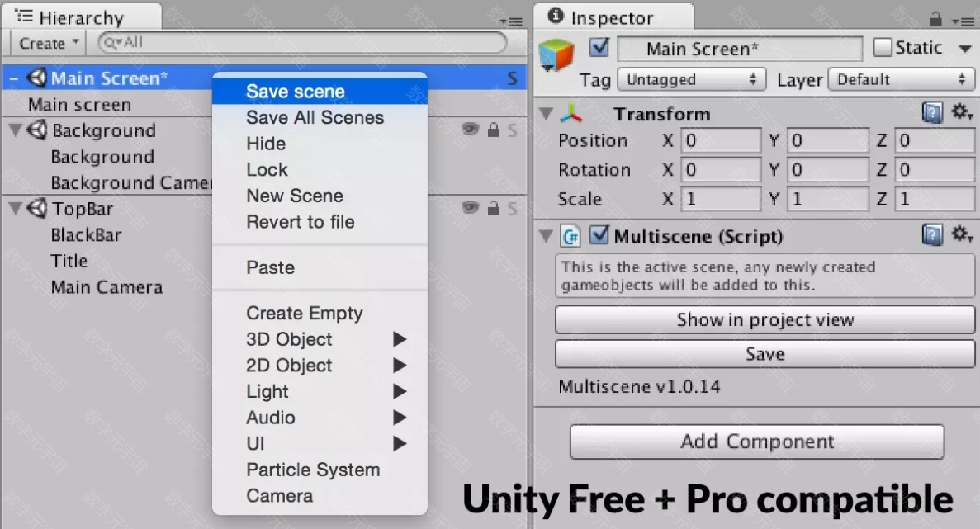Enable the Static checkbox
This screenshot has width=980, height=529.
click(883, 48)
